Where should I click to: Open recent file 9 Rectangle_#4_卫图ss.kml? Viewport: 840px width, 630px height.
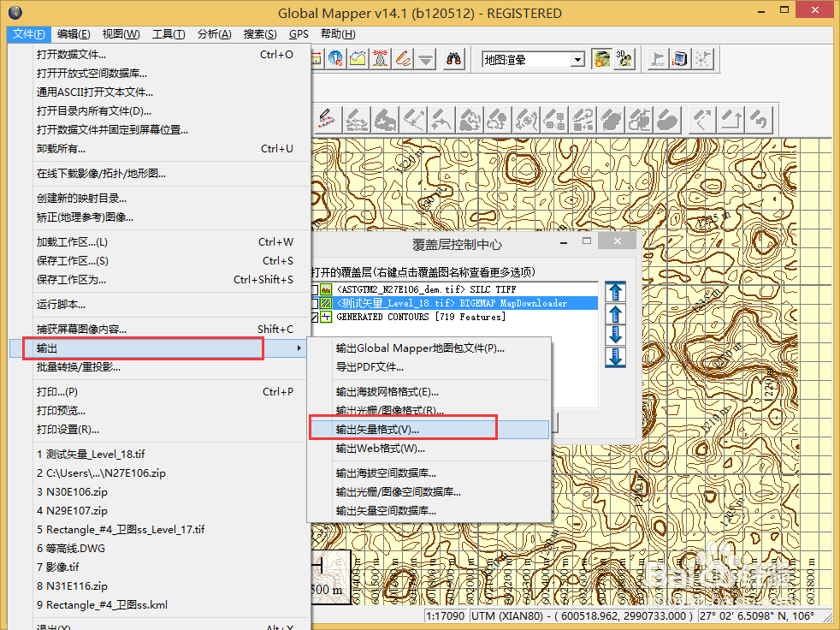click(x=160, y=605)
